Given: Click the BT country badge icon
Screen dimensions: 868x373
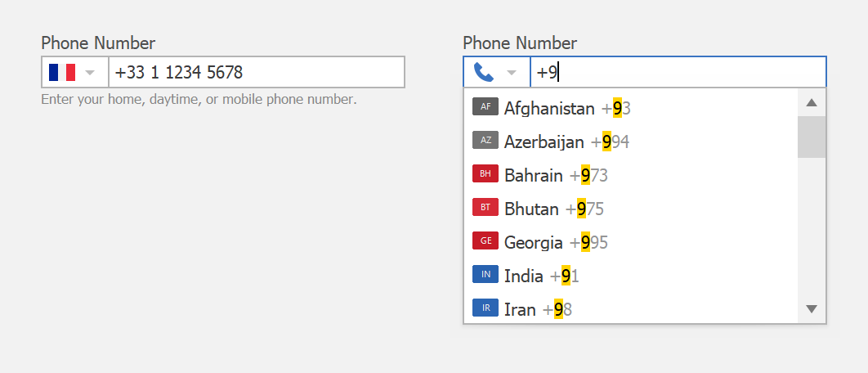Looking at the screenshot, I should (x=485, y=207).
